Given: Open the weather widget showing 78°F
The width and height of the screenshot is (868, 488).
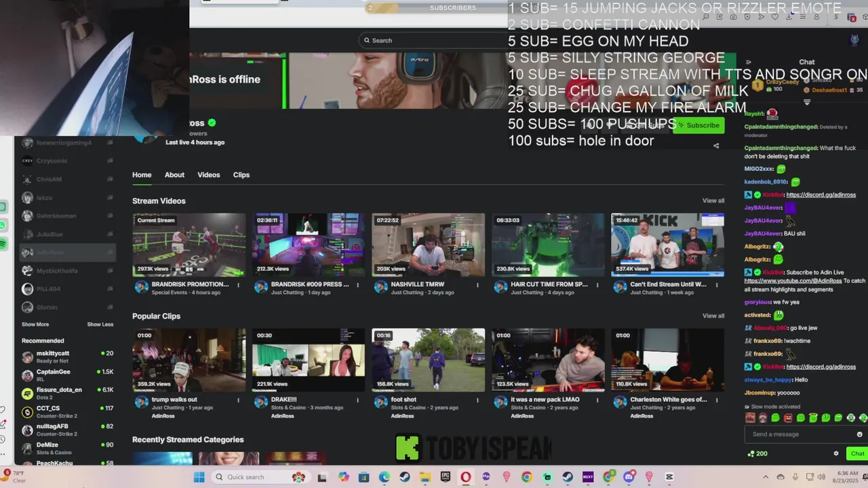Looking at the screenshot, I should coord(16,476).
